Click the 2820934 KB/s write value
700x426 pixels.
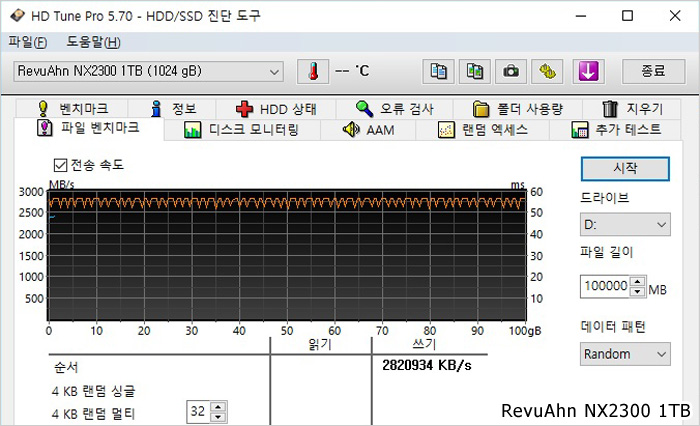click(427, 365)
